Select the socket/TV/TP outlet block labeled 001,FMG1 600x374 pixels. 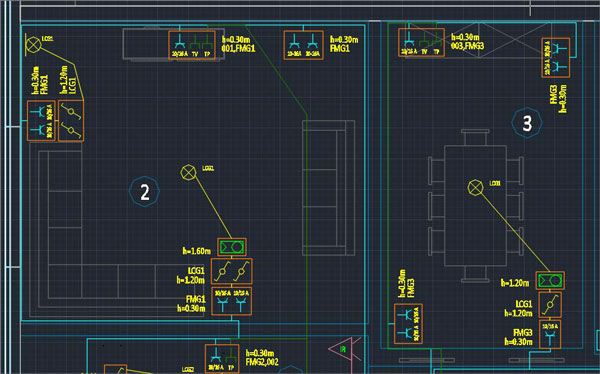point(192,45)
